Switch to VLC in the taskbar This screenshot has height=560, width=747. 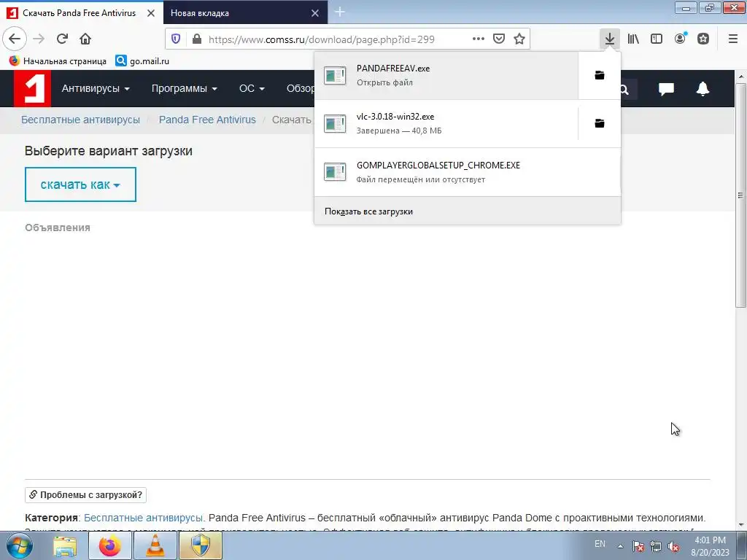point(155,545)
